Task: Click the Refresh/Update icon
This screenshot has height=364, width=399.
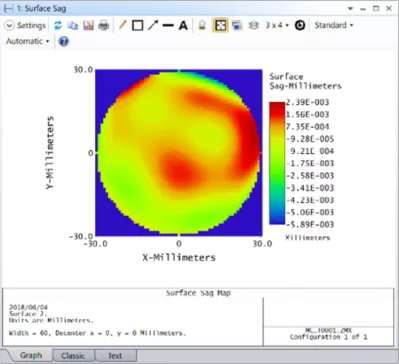Action: pos(58,25)
